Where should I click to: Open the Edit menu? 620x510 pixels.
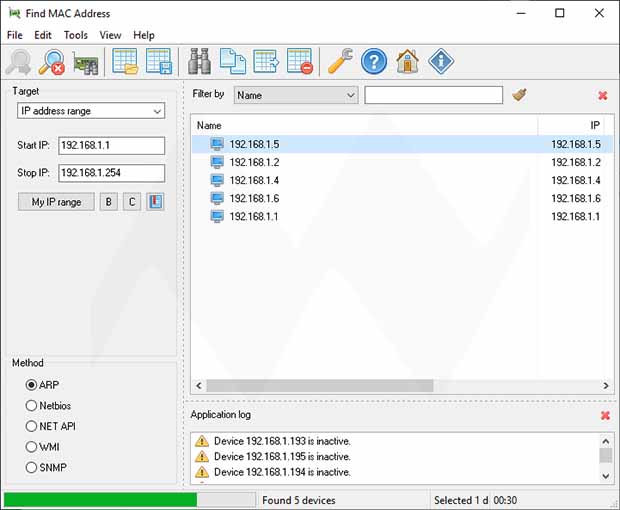(x=43, y=35)
